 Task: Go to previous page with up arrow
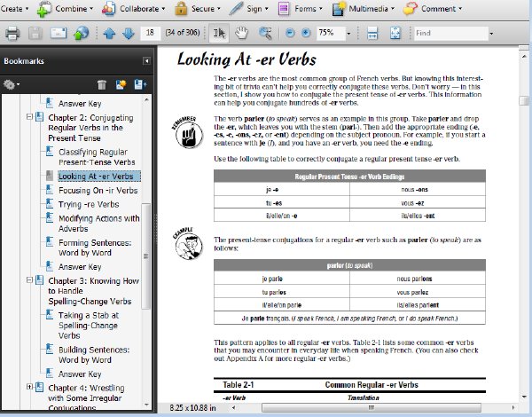pyautogui.click(x=109, y=33)
